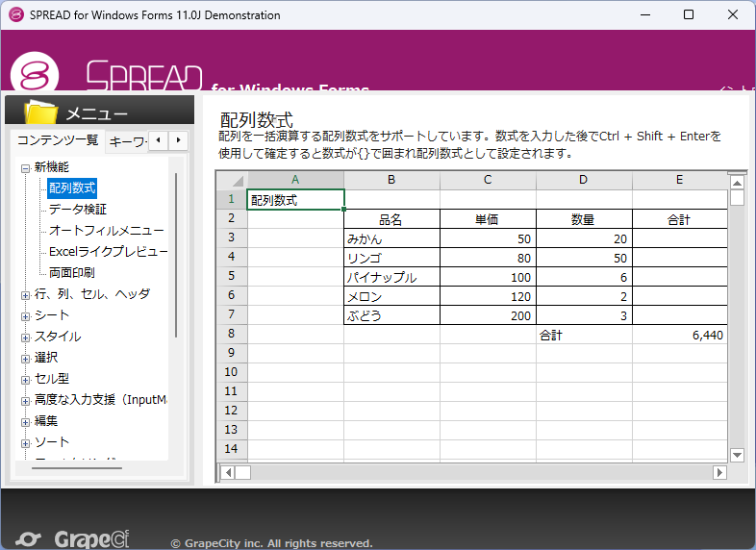
Task: Click the quantity cell 20
Action: pos(584,238)
